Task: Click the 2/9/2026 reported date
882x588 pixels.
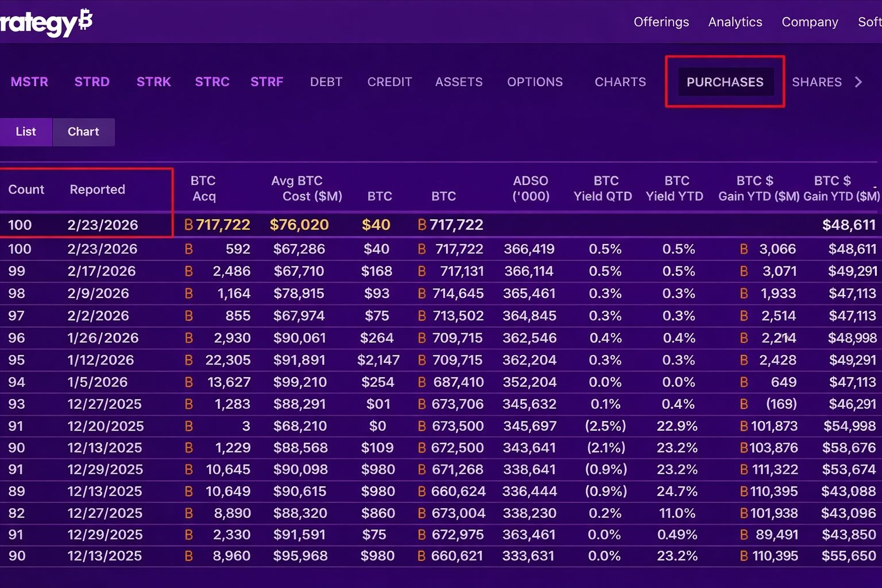Action: (x=98, y=293)
